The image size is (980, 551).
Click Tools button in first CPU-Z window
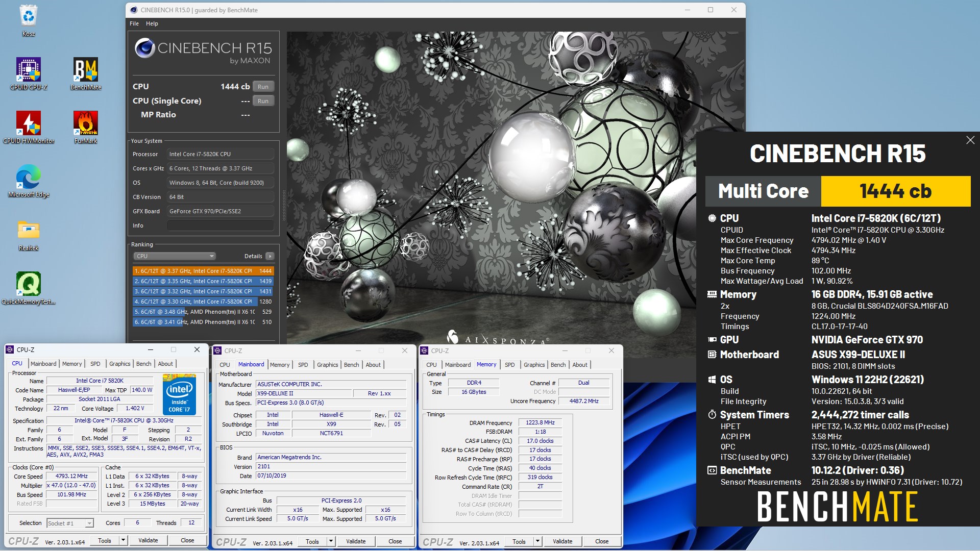click(105, 540)
